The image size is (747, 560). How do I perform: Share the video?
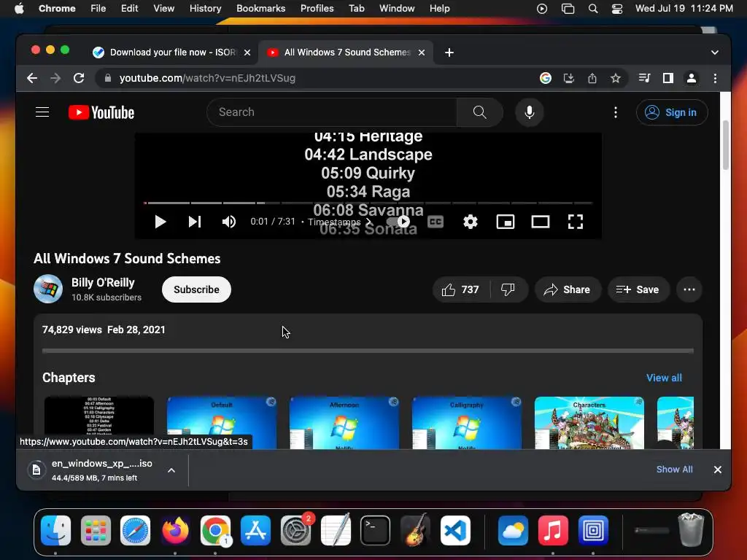click(x=568, y=289)
